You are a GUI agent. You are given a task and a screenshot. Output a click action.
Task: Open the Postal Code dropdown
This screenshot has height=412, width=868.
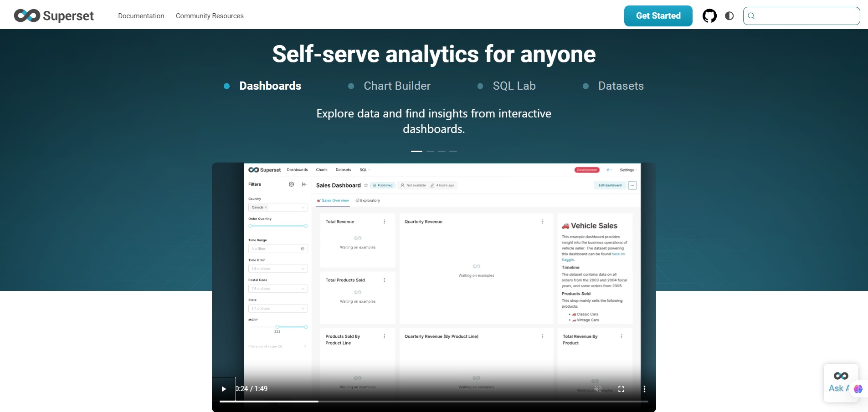coord(278,289)
